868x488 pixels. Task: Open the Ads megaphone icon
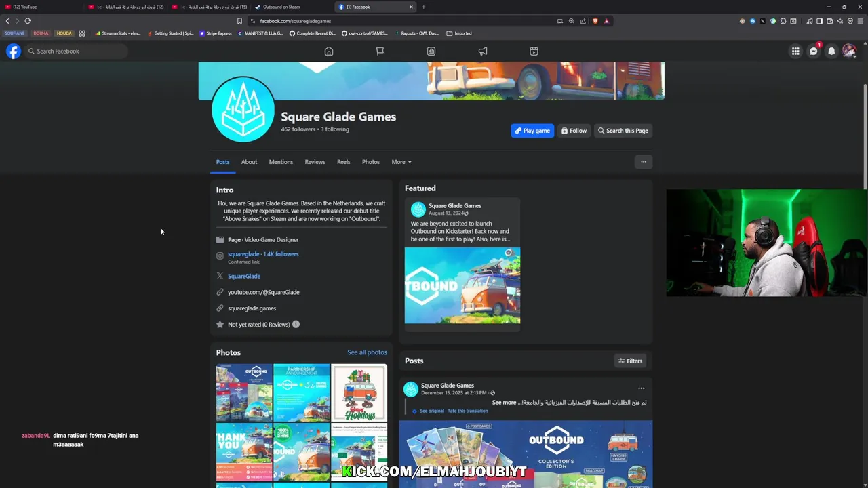[x=483, y=52]
